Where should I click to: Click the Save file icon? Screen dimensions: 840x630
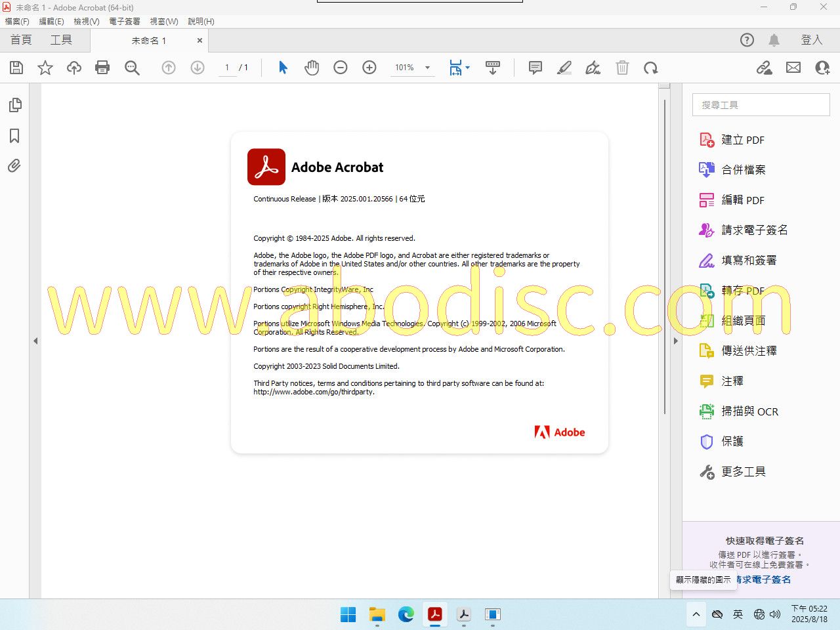coord(16,68)
